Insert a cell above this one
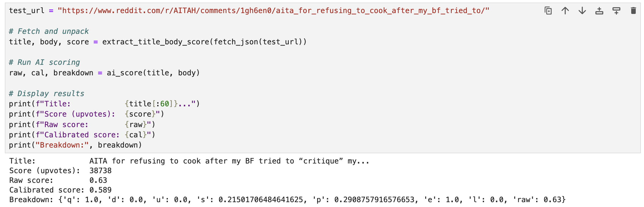 [599, 11]
